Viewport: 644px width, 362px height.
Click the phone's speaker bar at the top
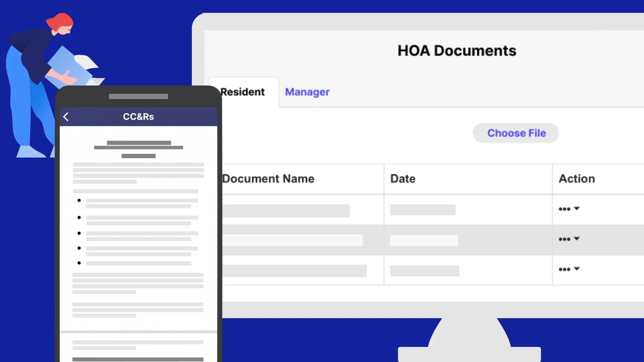[138, 97]
